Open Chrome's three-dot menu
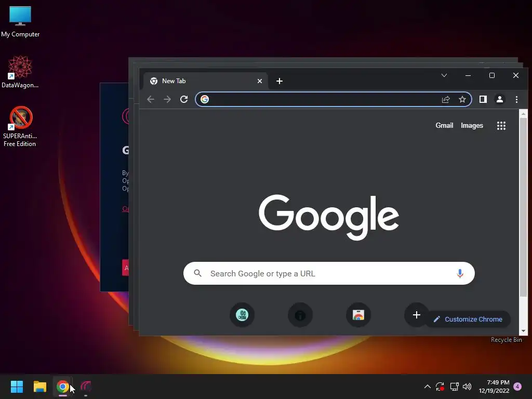 tap(516, 99)
